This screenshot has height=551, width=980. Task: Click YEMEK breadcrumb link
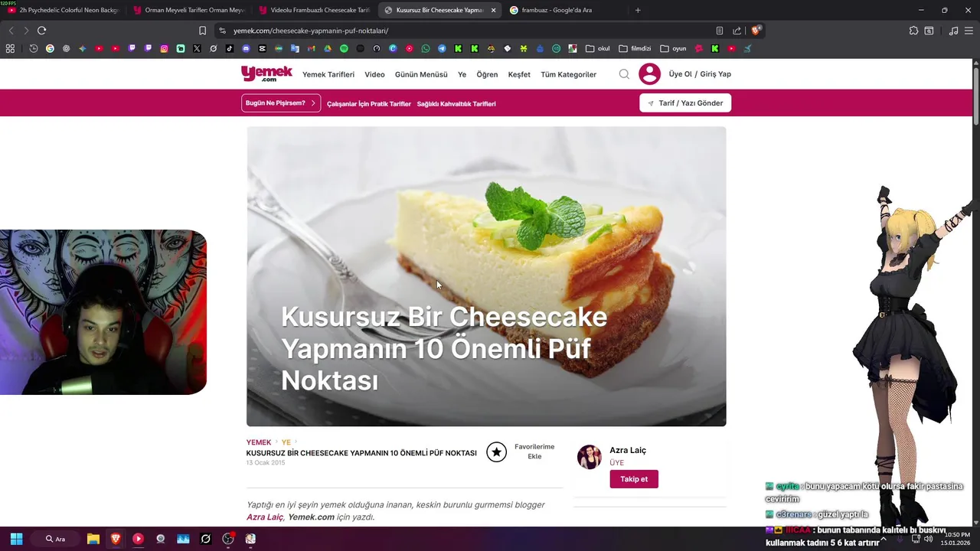(x=259, y=442)
